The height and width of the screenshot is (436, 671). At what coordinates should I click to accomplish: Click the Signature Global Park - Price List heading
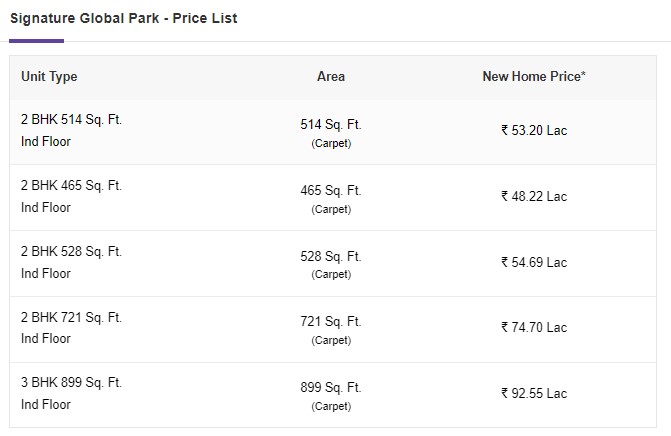tap(124, 18)
